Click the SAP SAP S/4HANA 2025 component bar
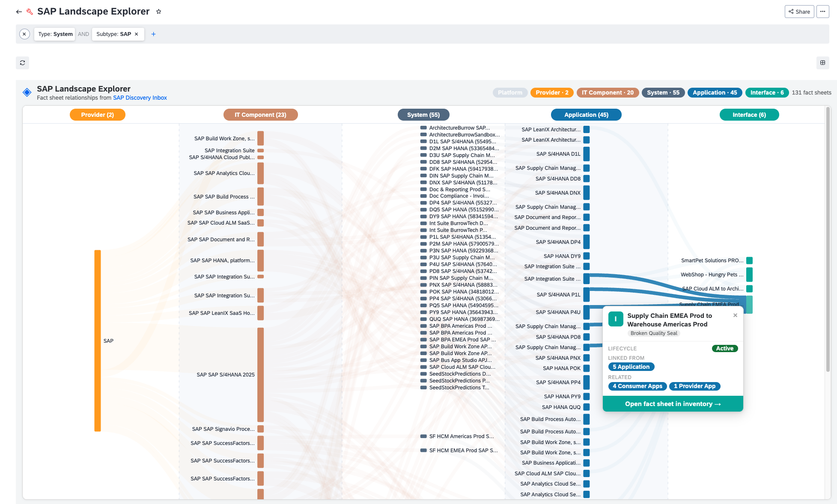Screen dimensions: 837x504 pos(260,375)
